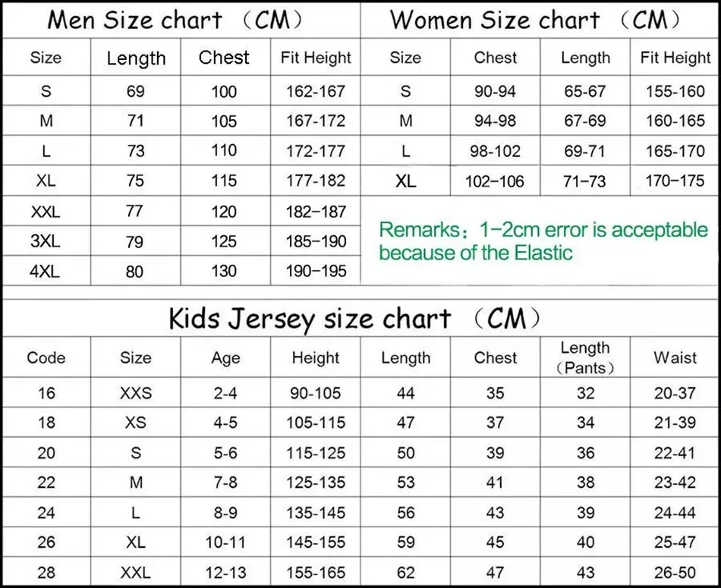Viewport: 721px width, 588px height.
Task: Click the waist "26-50" cell
Action: [x=675, y=572]
